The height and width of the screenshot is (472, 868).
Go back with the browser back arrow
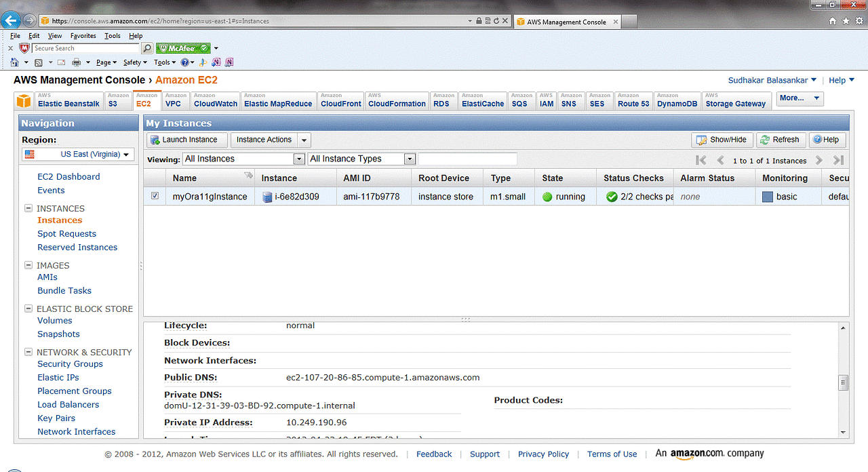[x=9, y=20]
